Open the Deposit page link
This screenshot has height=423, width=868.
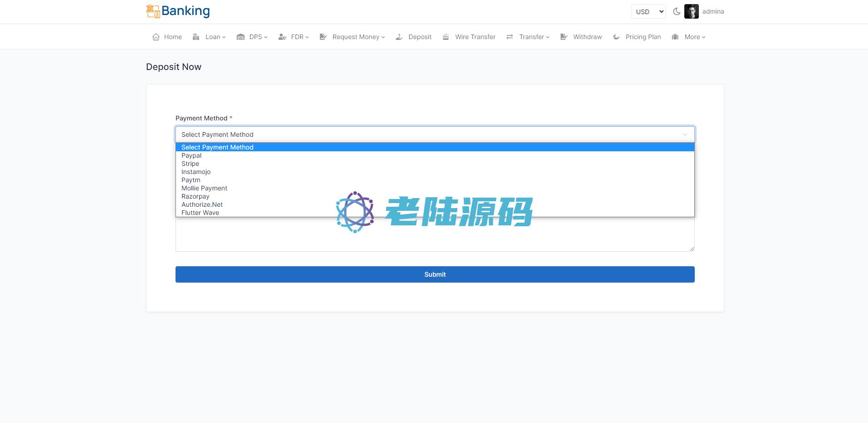[x=419, y=37]
